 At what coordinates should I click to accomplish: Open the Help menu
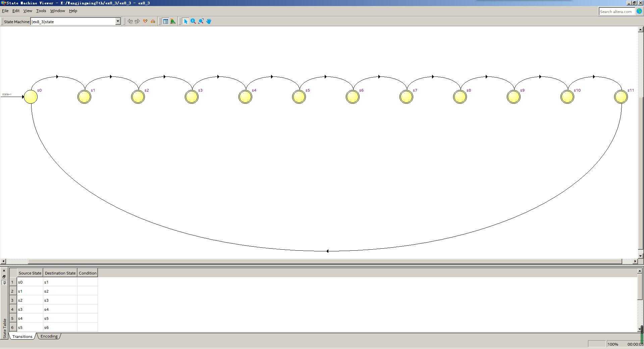tap(73, 11)
